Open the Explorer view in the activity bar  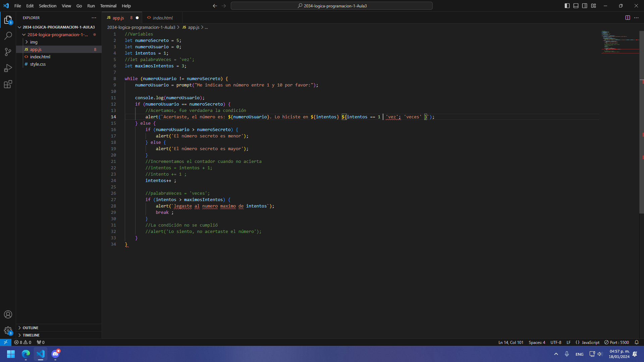pos(8,20)
